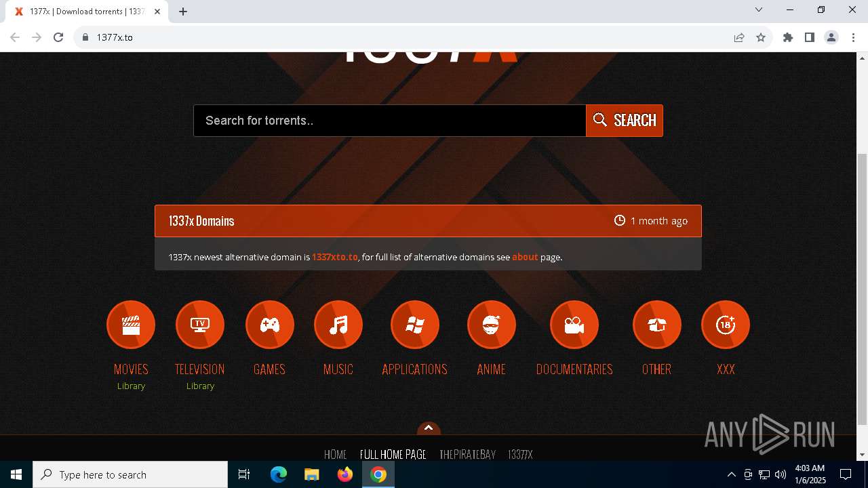Open Chrome profile avatar

831,37
